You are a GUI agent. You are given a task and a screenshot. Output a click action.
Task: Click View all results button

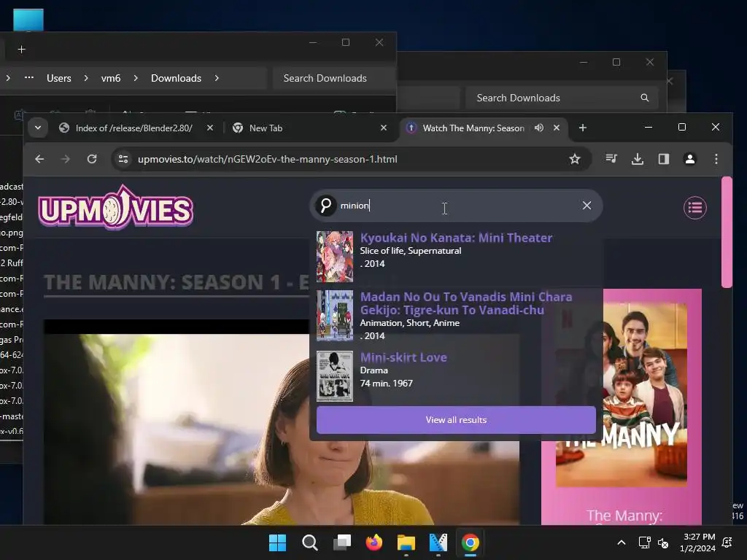[x=456, y=420]
